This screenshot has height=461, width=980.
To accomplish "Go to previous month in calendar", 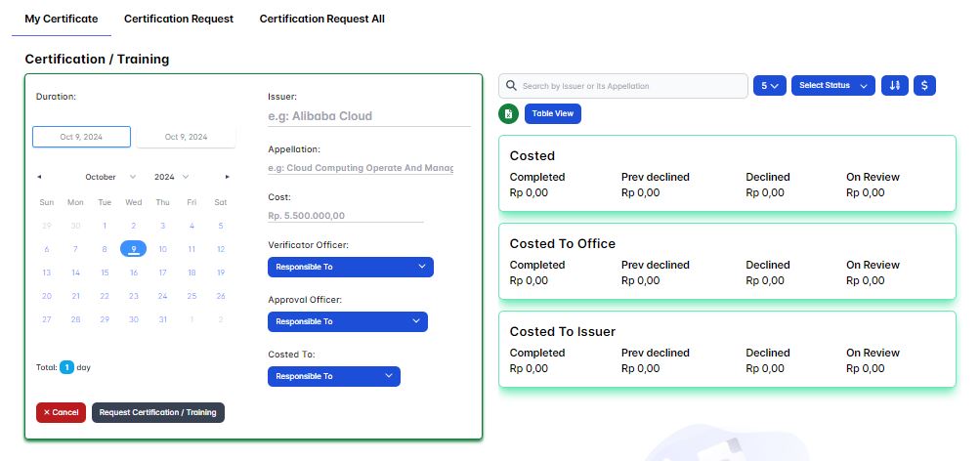I will (39, 177).
